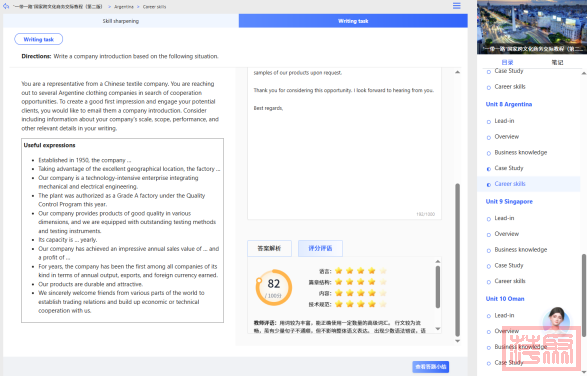
Task: Click the Unit 9 Overview circle marker
Action: (489, 235)
